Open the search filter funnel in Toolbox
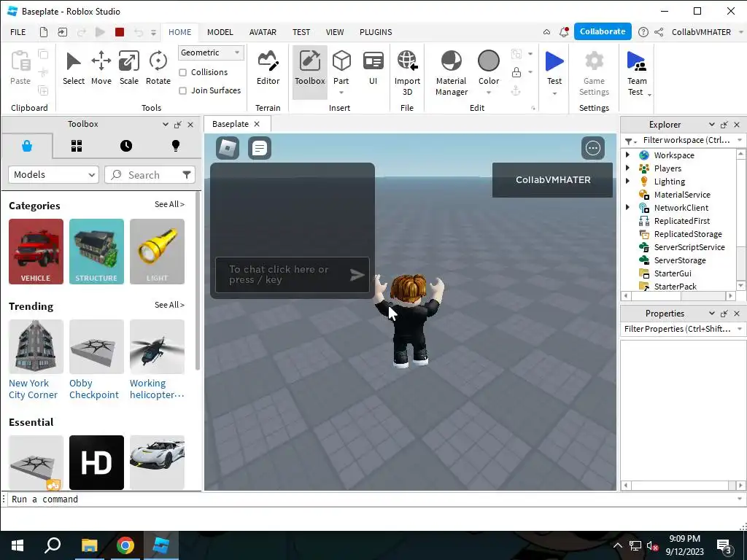This screenshot has width=747, height=560. pos(187,175)
